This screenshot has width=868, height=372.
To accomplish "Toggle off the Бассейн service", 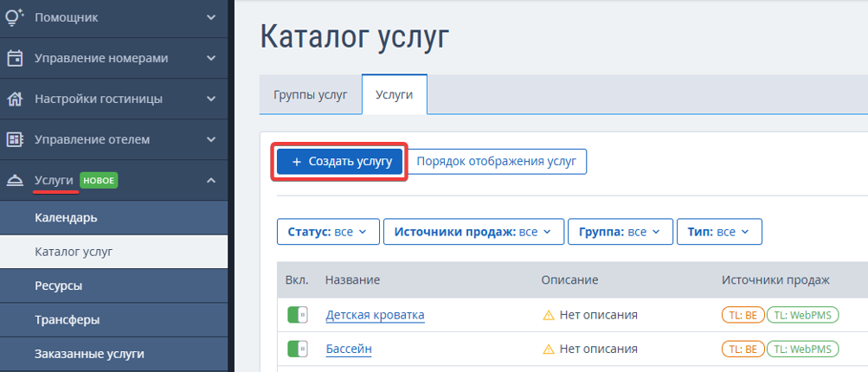I will 298,350.
